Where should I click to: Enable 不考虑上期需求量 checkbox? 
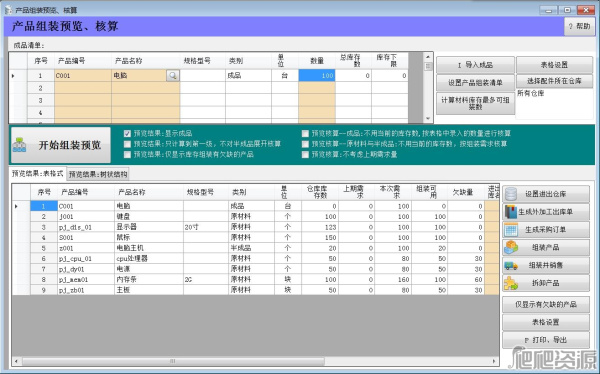(x=305, y=154)
